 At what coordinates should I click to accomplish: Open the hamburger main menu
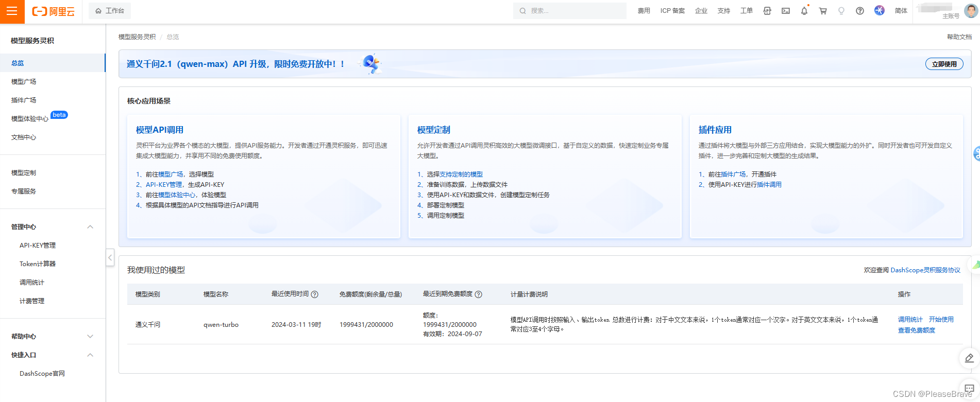click(12, 11)
